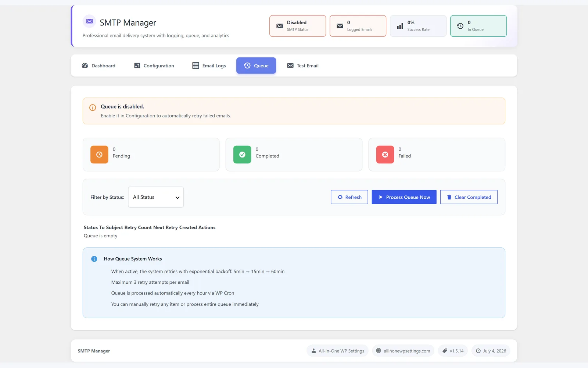Click the chevron arrow of All Status select
Viewport: 588px width, 368px height.
(x=178, y=198)
